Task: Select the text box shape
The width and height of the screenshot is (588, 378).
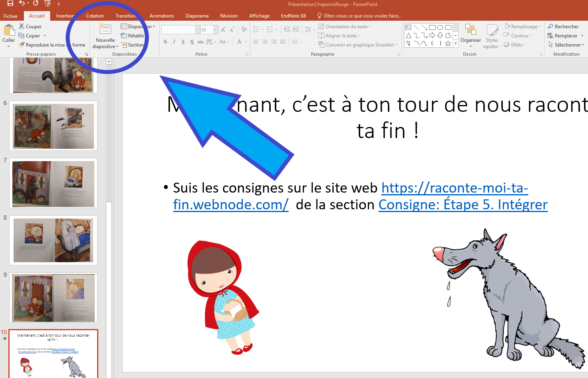Action: [408, 27]
